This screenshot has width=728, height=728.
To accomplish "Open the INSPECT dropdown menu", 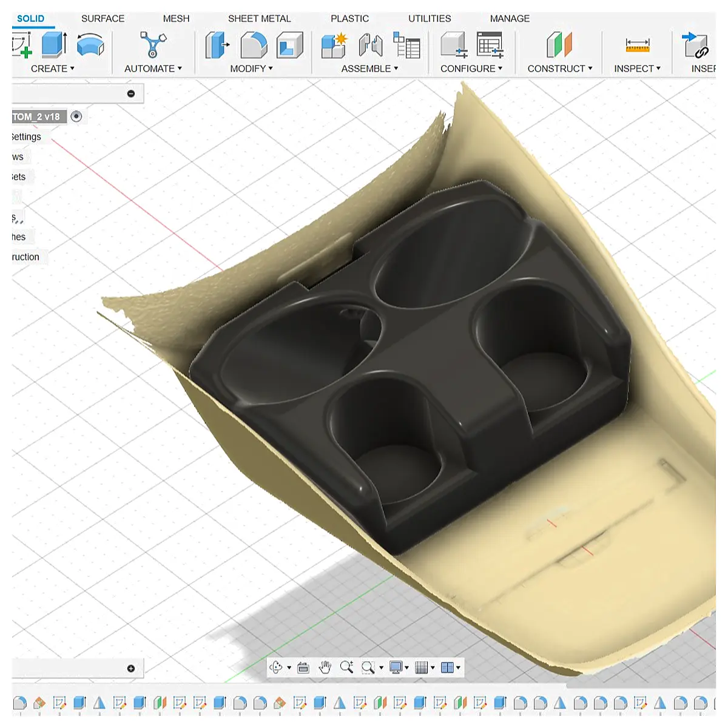I will 638,69.
